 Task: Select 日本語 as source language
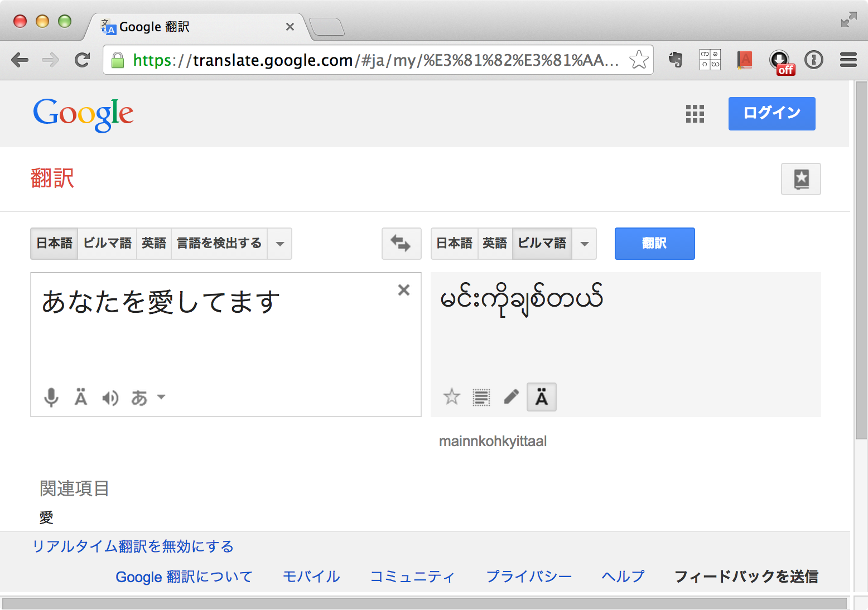point(54,244)
